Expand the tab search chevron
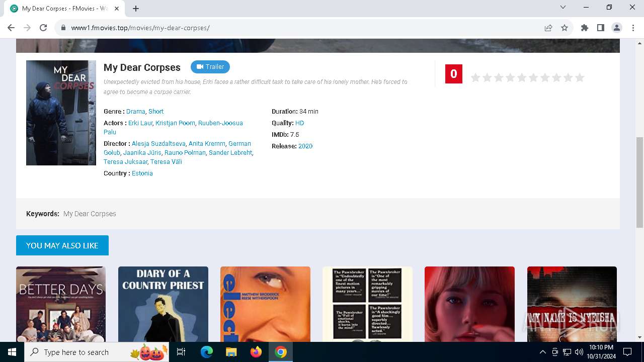This screenshot has height=362, width=644. coord(563,7)
